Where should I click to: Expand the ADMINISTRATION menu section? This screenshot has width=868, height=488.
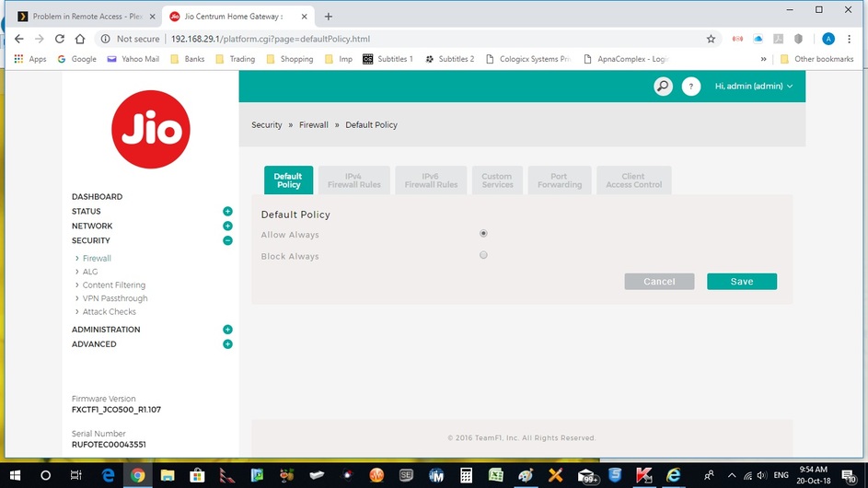point(227,330)
